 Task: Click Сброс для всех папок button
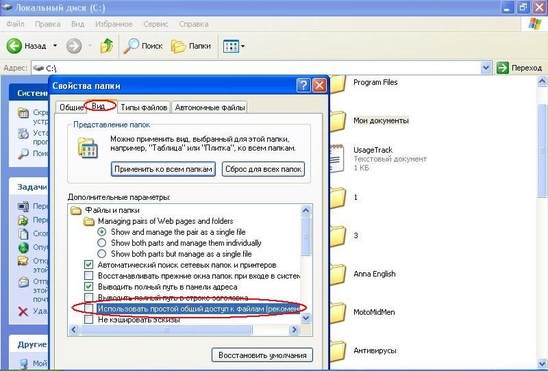click(x=263, y=169)
